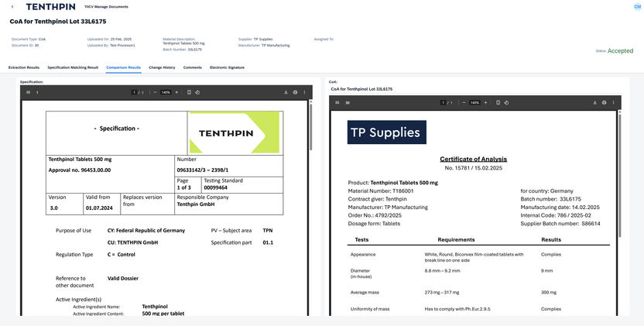
Task: Download the CoA PDF
Action: click(594, 103)
